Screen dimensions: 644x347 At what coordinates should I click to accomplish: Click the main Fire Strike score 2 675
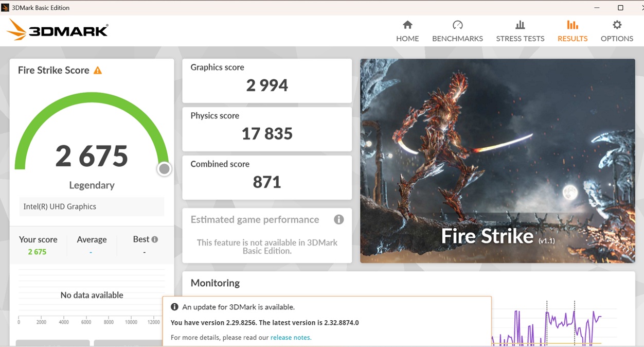(92, 156)
